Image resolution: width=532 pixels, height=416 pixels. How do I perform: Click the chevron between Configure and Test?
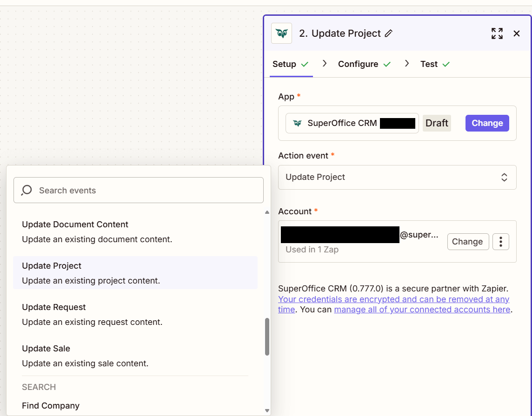pos(407,63)
